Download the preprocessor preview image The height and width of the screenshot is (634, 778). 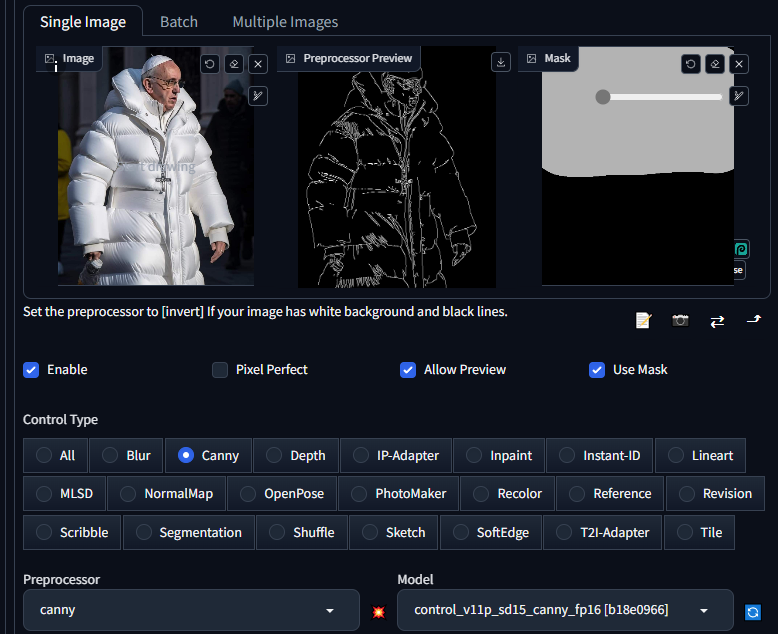[x=501, y=62]
